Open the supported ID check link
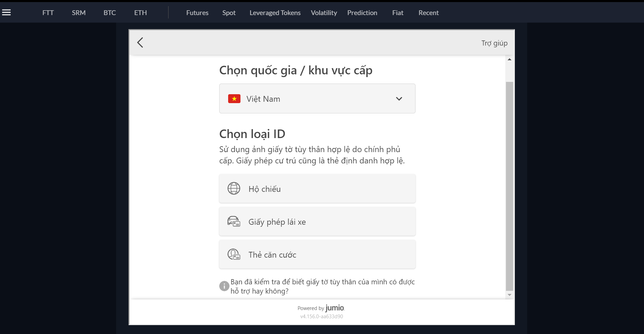Screen dimensions: 644x334 [x=322, y=286]
